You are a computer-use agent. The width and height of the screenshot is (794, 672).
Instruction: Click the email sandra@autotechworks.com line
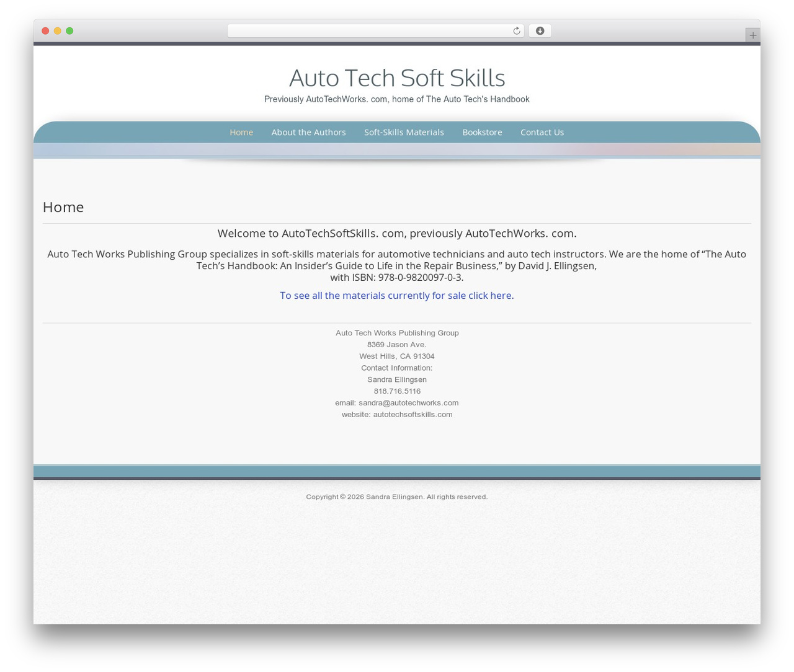click(397, 403)
